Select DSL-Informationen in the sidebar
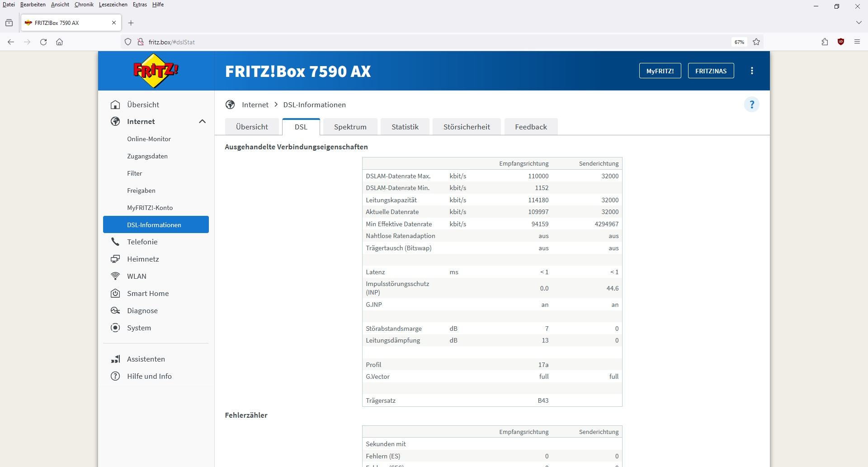The width and height of the screenshot is (868, 467). point(156,224)
